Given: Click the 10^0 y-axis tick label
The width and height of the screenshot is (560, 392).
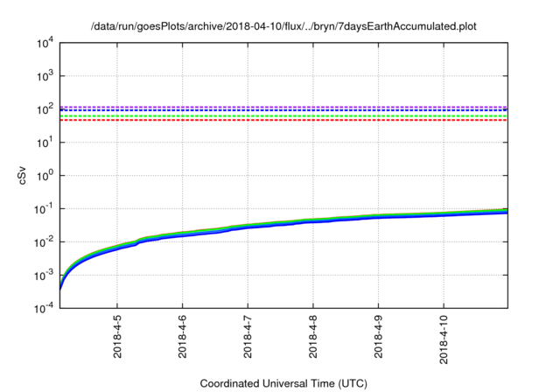Looking at the screenshot, I should point(45,176).
